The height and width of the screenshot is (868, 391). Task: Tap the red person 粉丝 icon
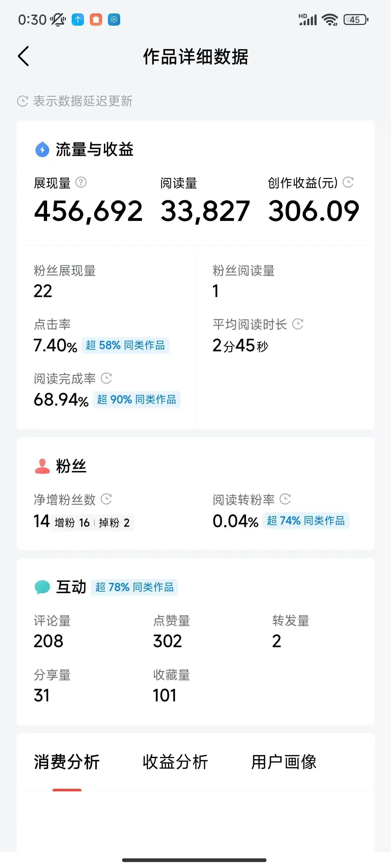(42, 466)
